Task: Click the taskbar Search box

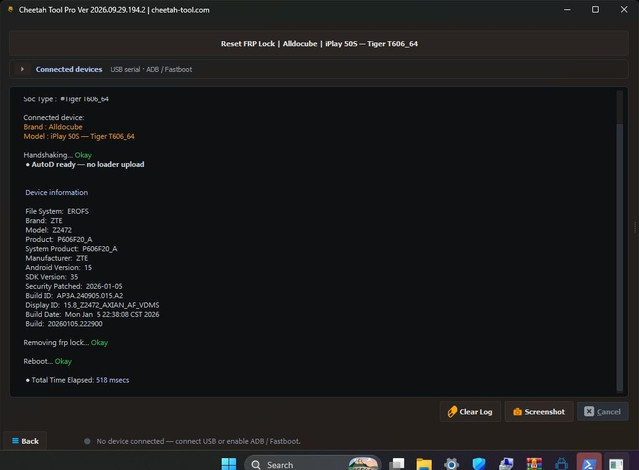Action: coord(313,464)
